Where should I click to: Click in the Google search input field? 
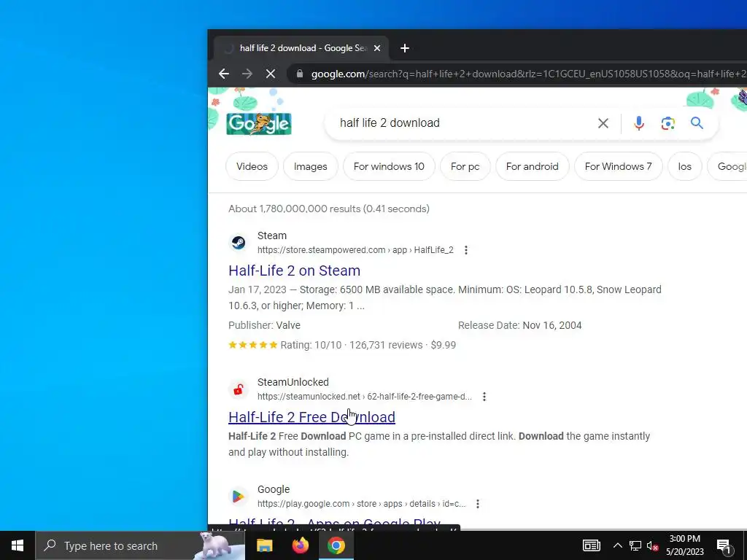[462, 123]
